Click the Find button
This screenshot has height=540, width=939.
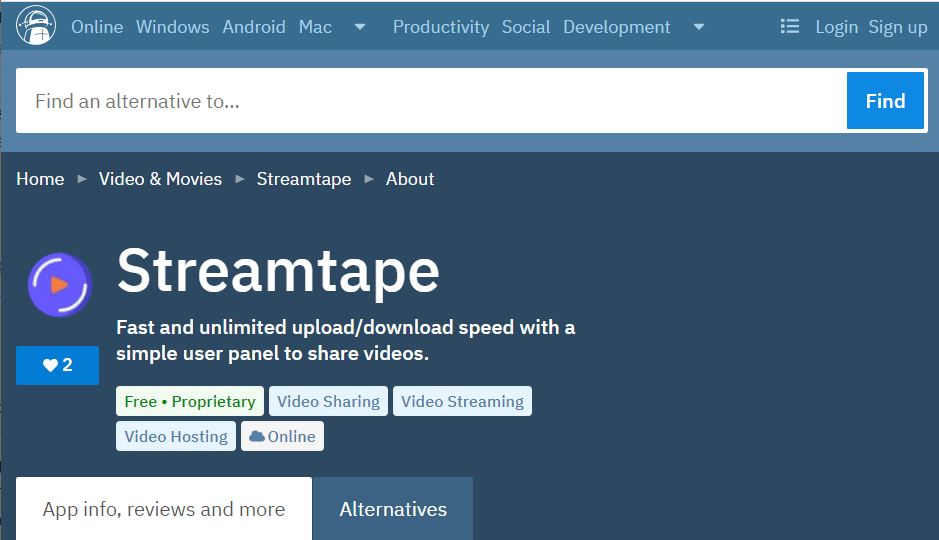[x=885, y=101]
